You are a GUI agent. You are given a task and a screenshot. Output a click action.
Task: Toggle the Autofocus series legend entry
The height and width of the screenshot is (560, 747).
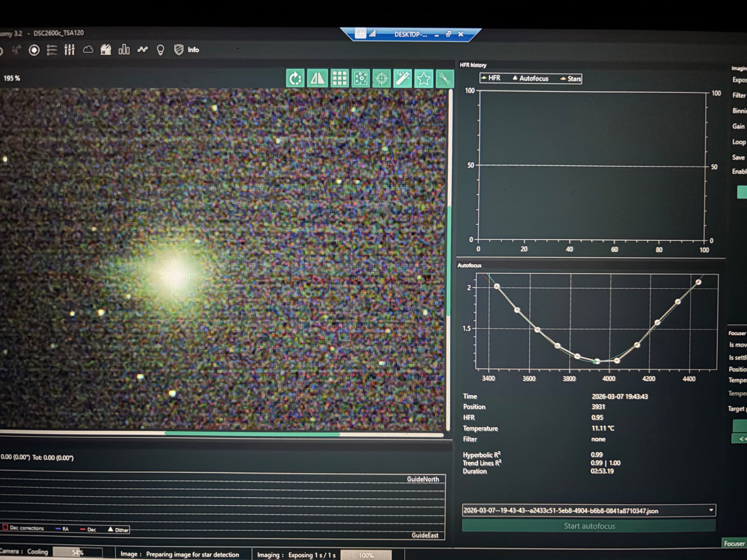(530, 79)
